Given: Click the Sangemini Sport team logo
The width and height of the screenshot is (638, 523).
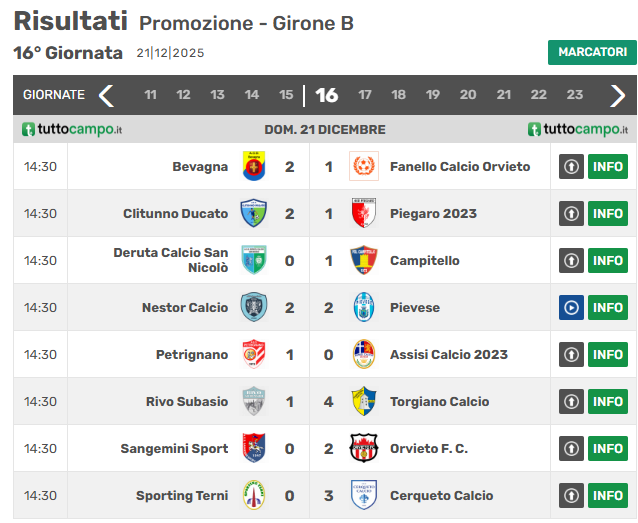Looking at the screenshot, I should [x=254, y=448].
